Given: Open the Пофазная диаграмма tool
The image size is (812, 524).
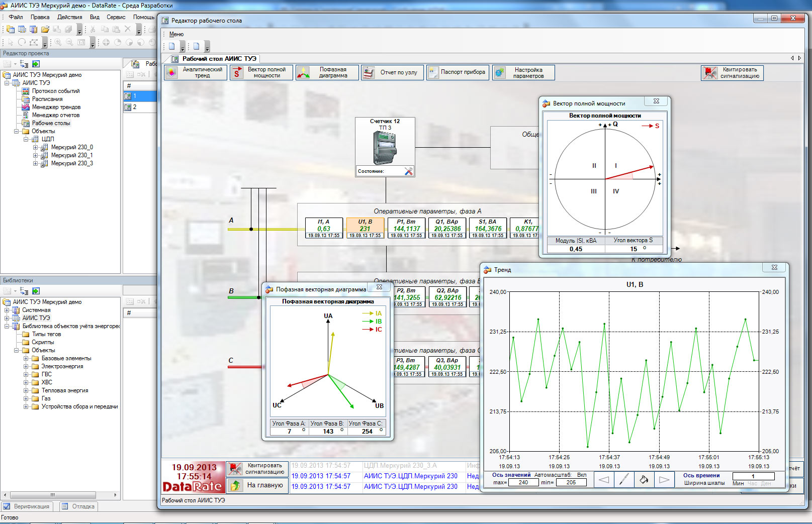Looking at the screenshot, I should coord(327,73).
